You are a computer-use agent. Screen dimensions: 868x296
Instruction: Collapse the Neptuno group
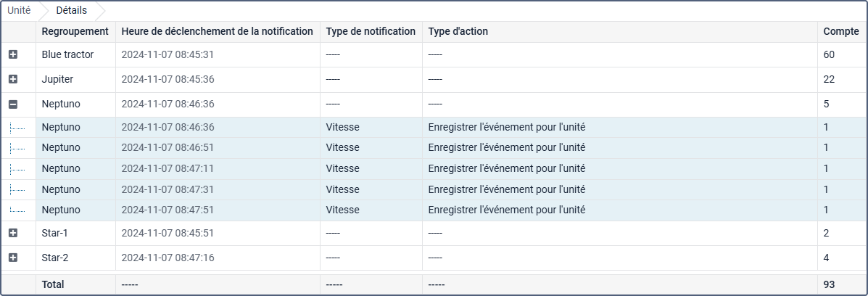(13, 104)
